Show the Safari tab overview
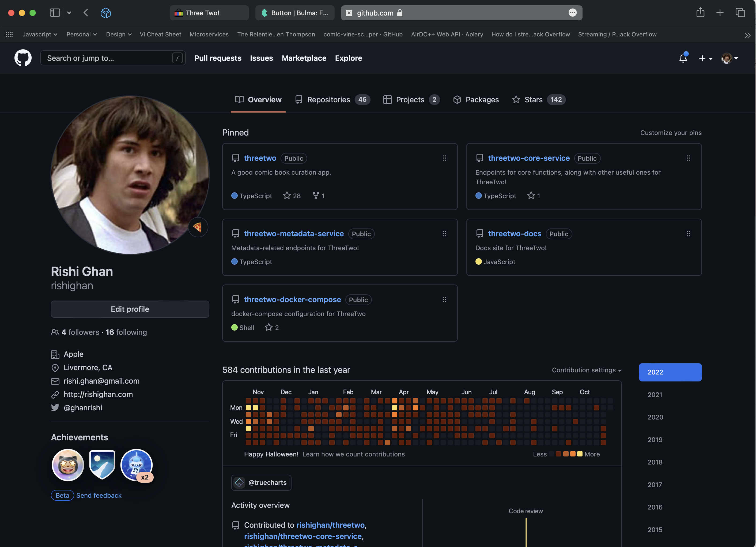Viewport: 756px width, 547px height. point(740,13)
